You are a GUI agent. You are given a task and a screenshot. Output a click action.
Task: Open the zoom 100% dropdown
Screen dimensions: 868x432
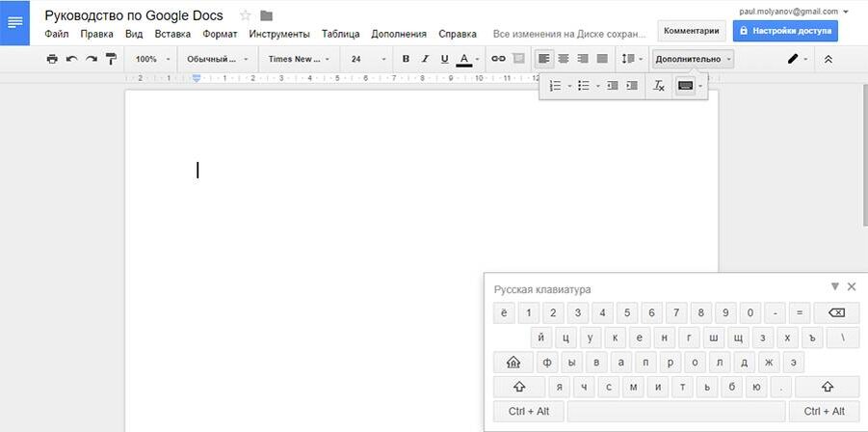[x=152, y=59]
